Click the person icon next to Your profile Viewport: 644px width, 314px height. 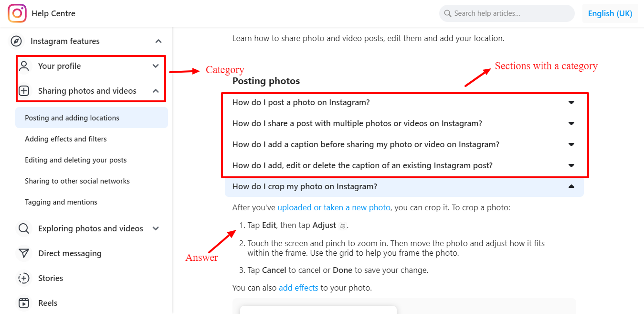24,66
